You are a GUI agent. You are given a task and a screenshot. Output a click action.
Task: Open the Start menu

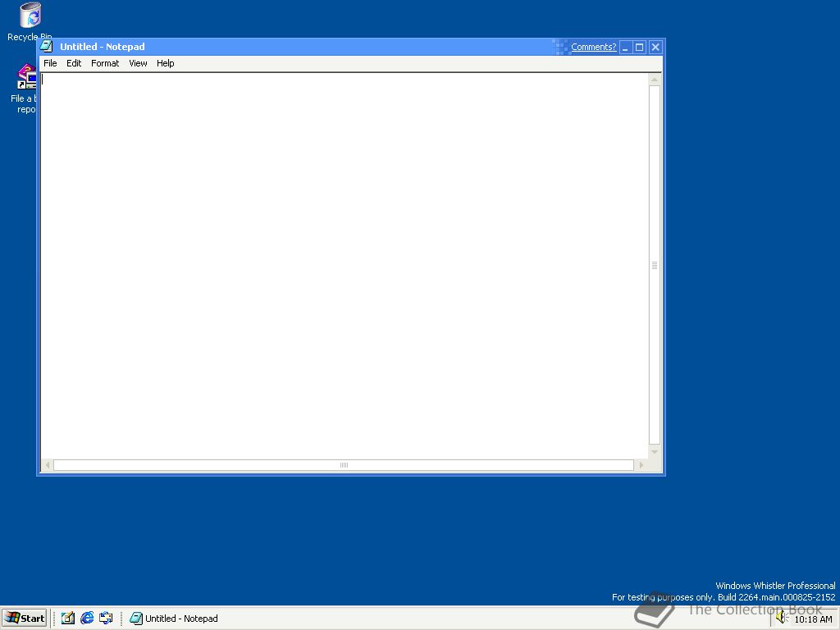tap(25, 619)
